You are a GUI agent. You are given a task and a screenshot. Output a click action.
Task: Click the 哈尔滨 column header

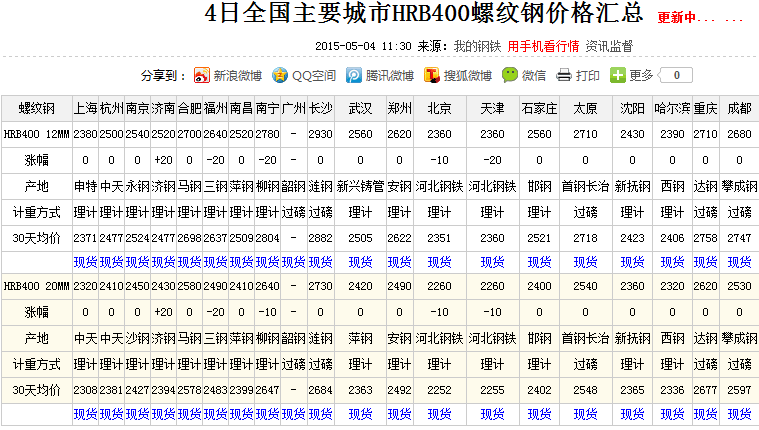[672, 108]
